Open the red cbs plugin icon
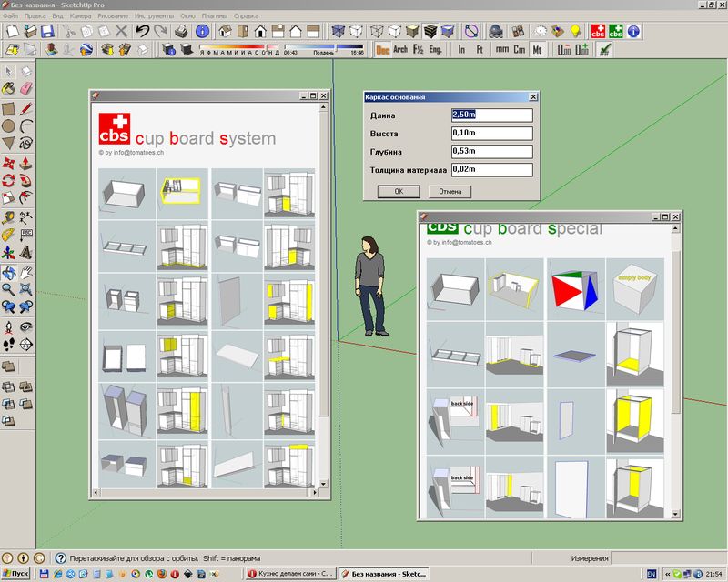The height and width of the screenshot is (582, 728). 598,32
